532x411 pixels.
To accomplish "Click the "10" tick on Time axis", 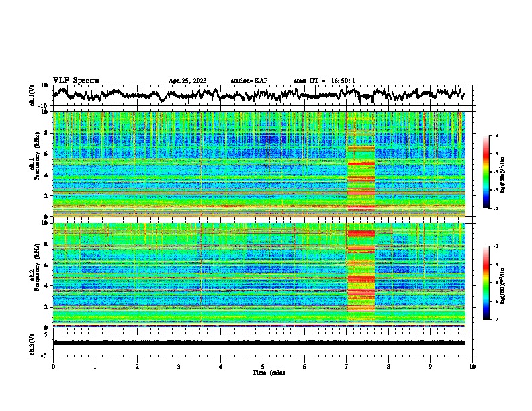I will tap(472, 367).
